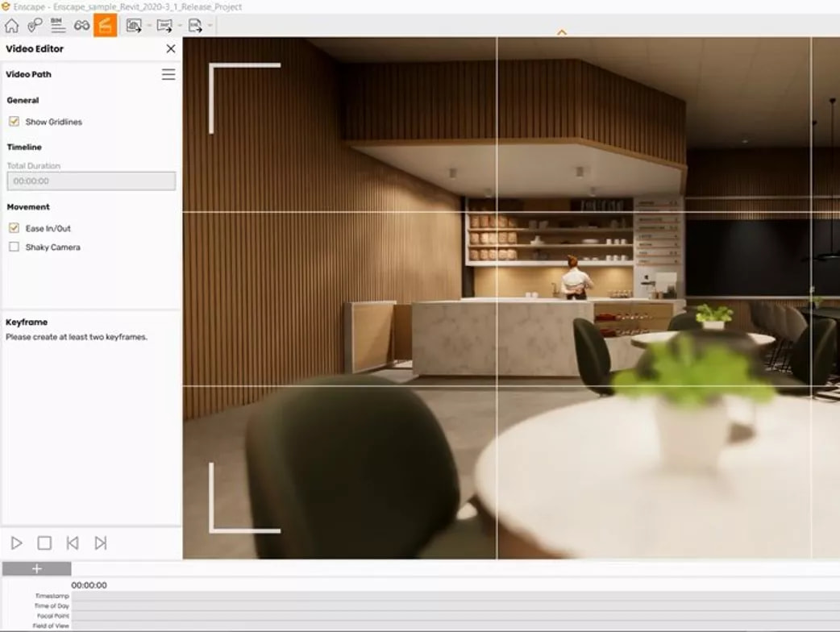
Task: Expand the panorama export dropdown arrow
Action: tap(180, 25)
